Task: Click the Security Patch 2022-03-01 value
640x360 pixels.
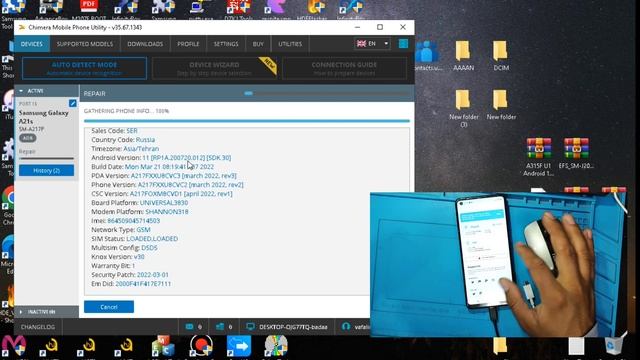Action: coord(153,275)
